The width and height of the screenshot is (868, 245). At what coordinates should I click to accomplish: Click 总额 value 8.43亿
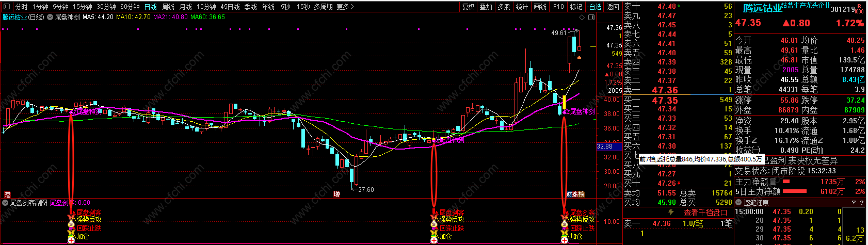coord(853,79)
